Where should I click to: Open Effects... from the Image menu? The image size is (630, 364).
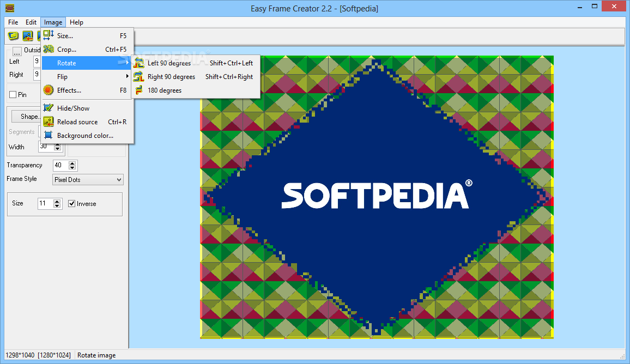[x=87, y=90]
